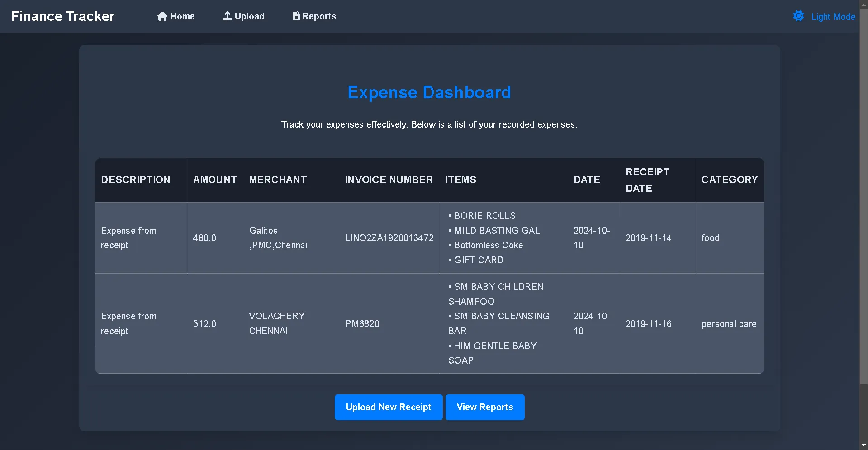Click receipt date 2019-11-16
This screenshot has height=450, width=868.
point(648,324)
